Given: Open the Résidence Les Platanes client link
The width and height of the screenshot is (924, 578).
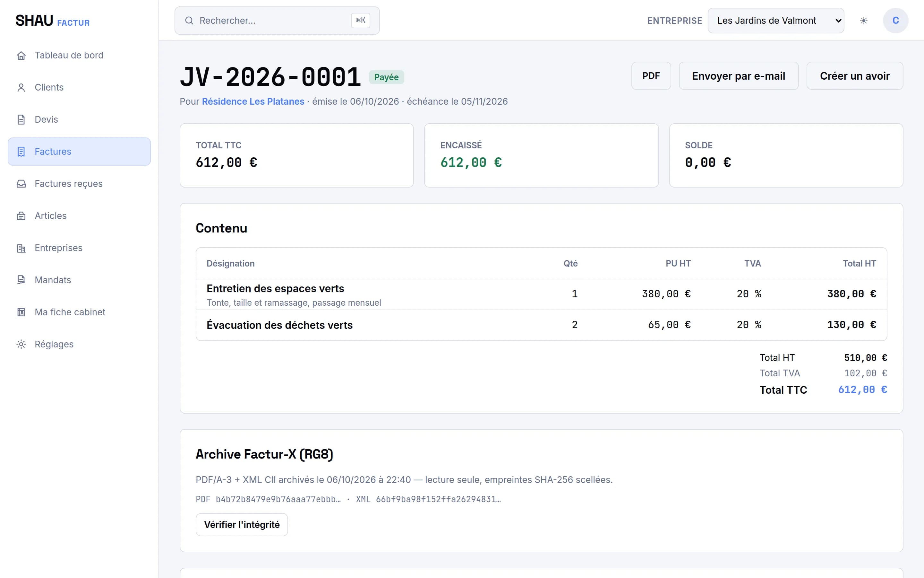Looking at the screenshot, I should pyautogui.click(x=253, y=102).
